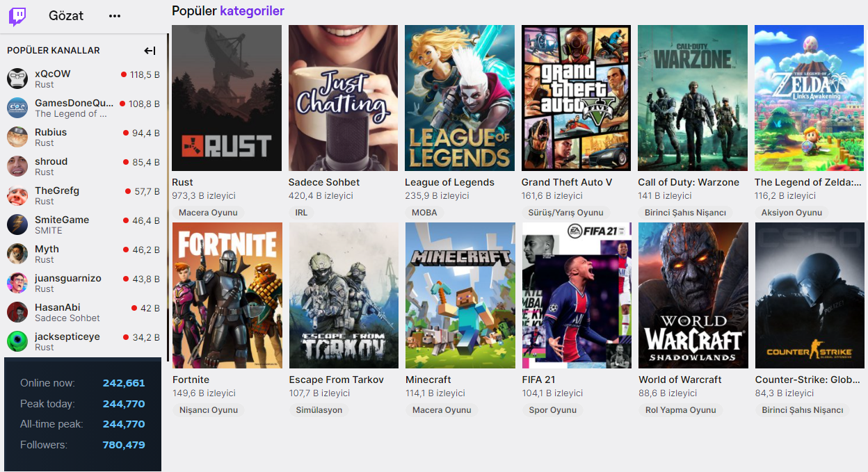The image size is (868, 472).
Task: Select jacksepticeye channel name
Action: [x=67, y=336]
